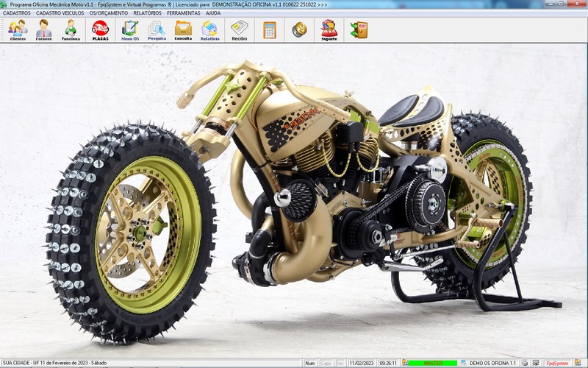Click the icon left of DEMO OS OFICINA
This screenshot has height=368, width=588.
[464, 363]
